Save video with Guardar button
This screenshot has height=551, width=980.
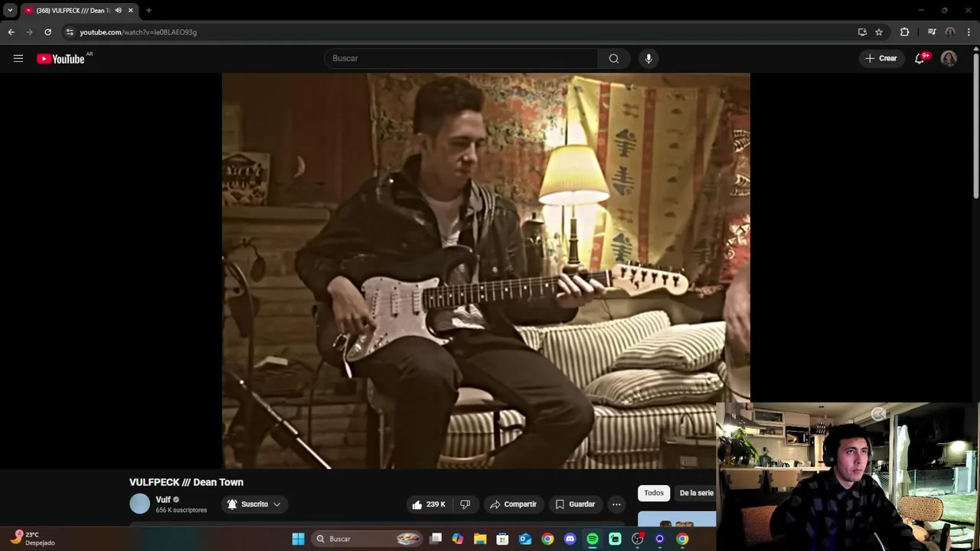click(575, 504)
